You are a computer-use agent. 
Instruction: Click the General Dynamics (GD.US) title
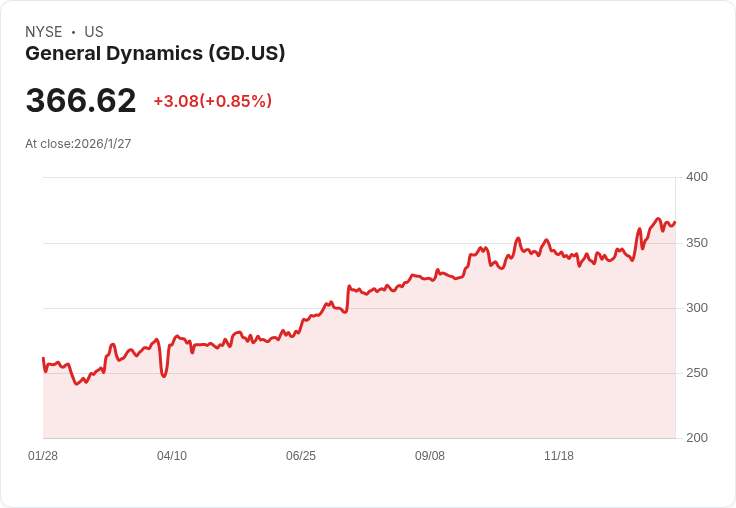[155, 54]
